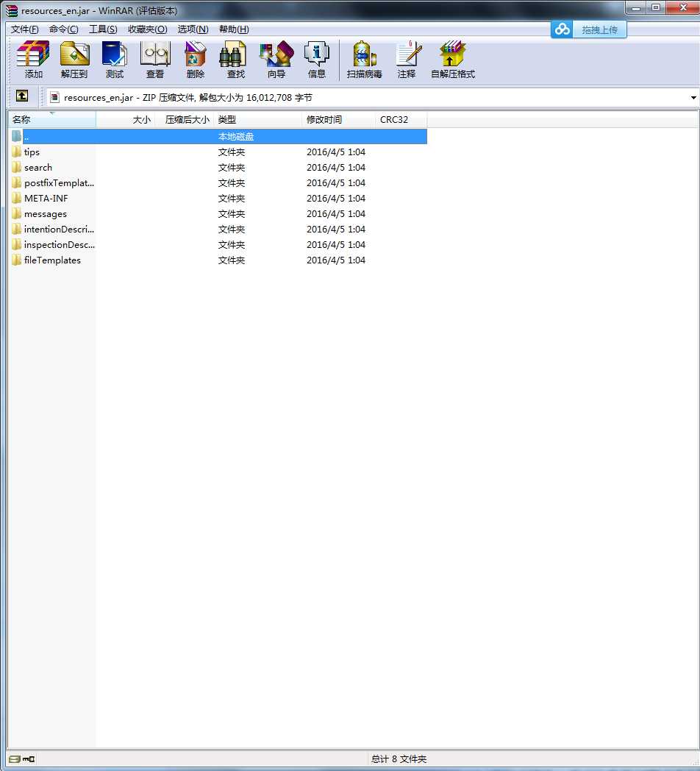Show archive Info (信息) icon
The width and height of the screenshot is (700, 771).
tap(317, 60)
